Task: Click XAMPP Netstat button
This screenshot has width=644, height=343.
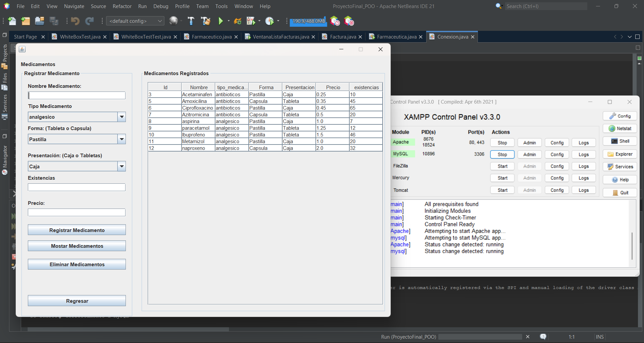Action: [620, 128]
